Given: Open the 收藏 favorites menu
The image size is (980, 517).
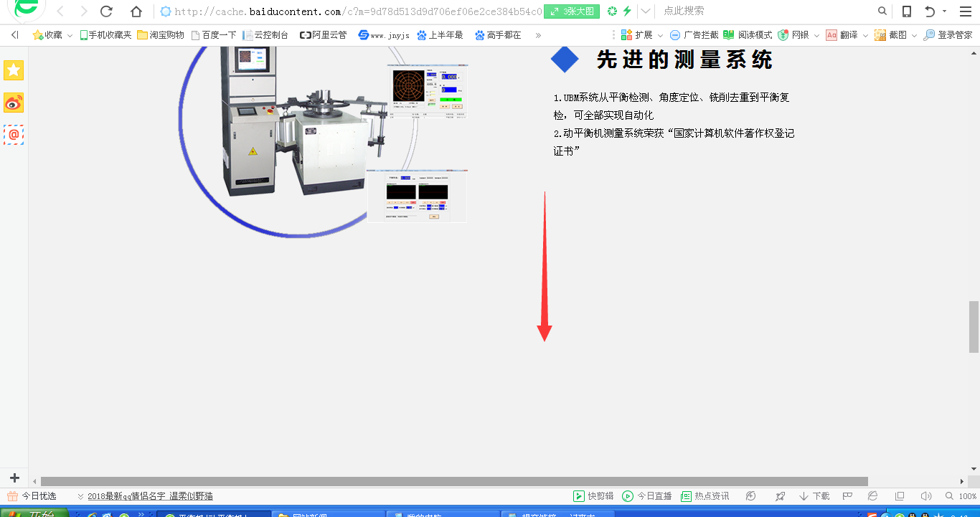Looking at the screenshot, I should click(48, 34).
